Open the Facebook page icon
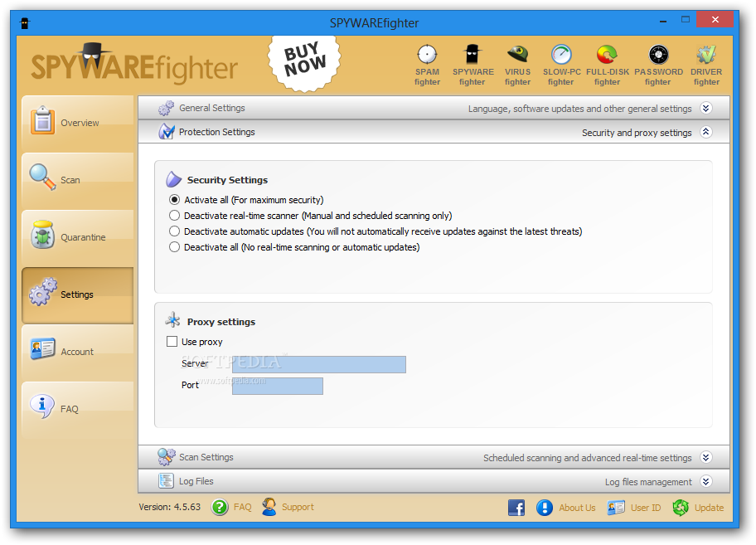 coord(516,508)
